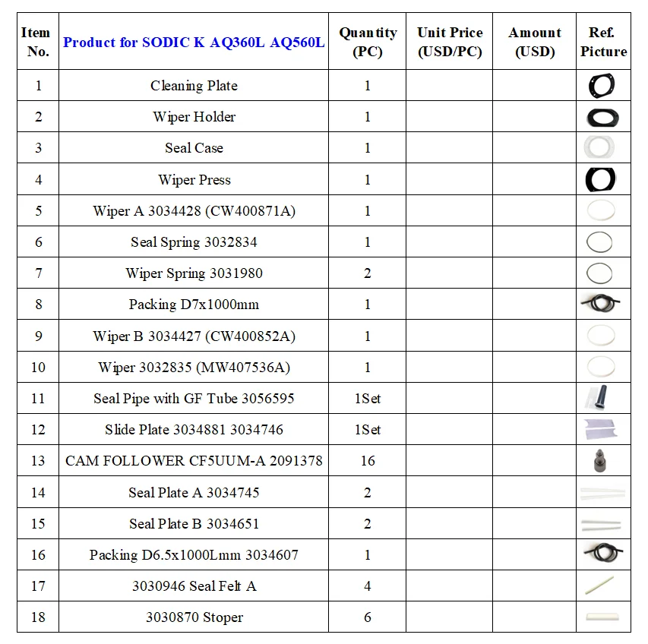
Task: Select the Wiper Holder reference picture
Action: pos(602,118)
